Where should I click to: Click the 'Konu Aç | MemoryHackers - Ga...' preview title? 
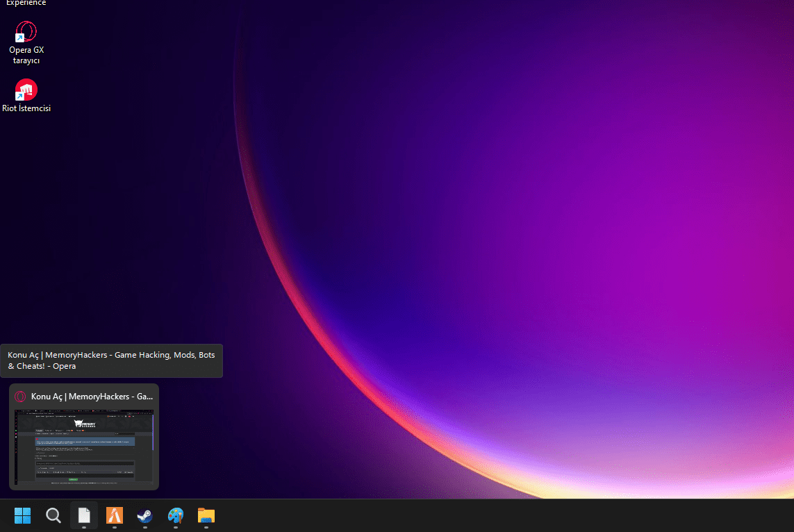click(x=92, y=397)
